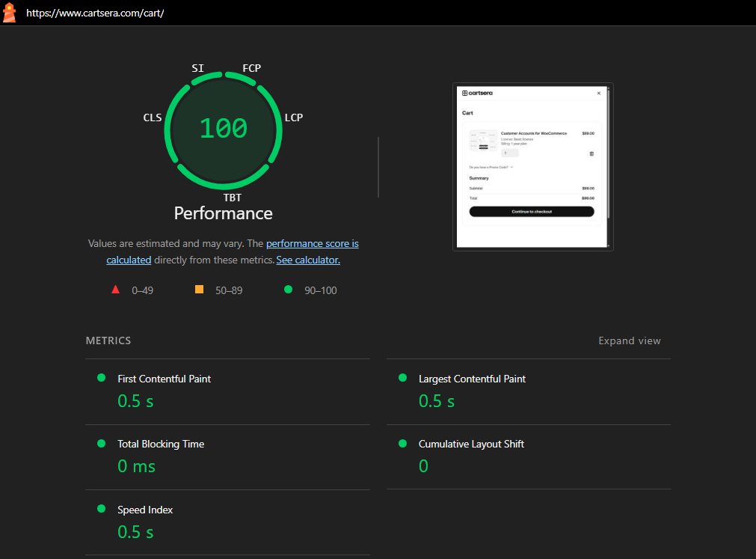Click the Speed Index 0.5 s value
This screenshot has width=756, height=559.
[x=135, y=532]
